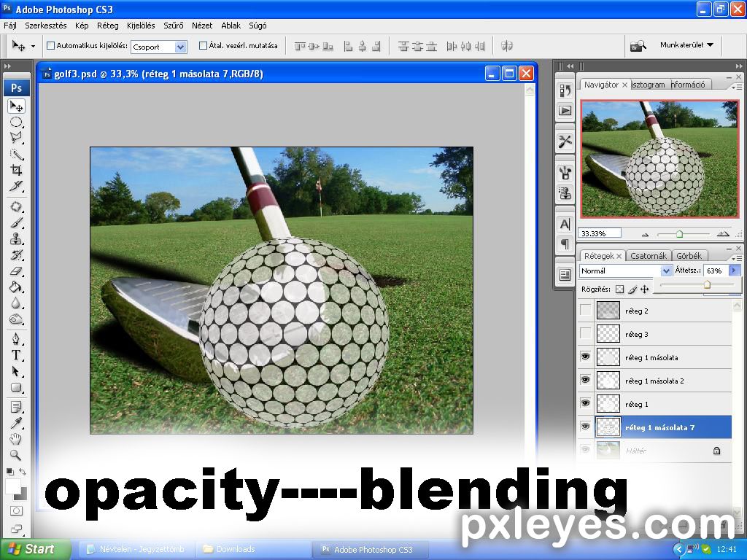The width and height of the screenshot is (747, 560).
Task: Select the Slice tool
Action: [17, 186]
